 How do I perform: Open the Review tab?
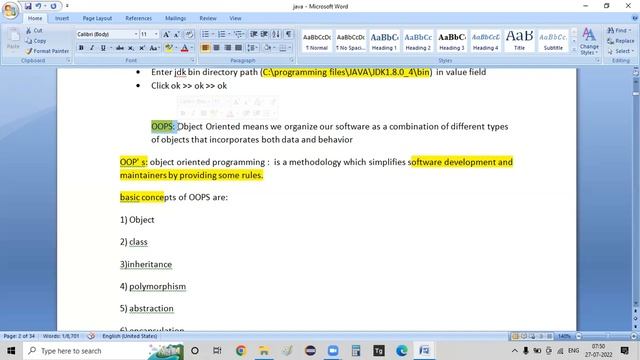click(x=208, y=18)
